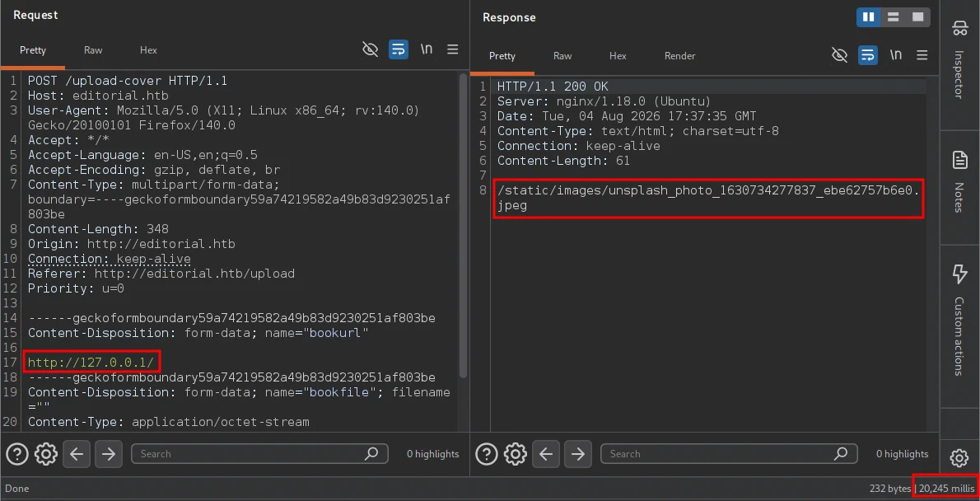980x501 pixels.
Task: Toggle \n non-printable characters in Response
Action: point(896,55)
